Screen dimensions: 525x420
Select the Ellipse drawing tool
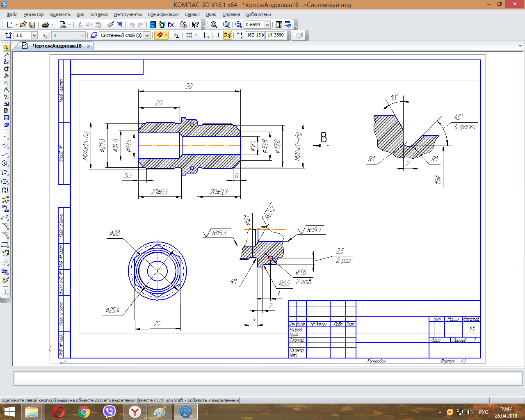(x=5, y=181)
